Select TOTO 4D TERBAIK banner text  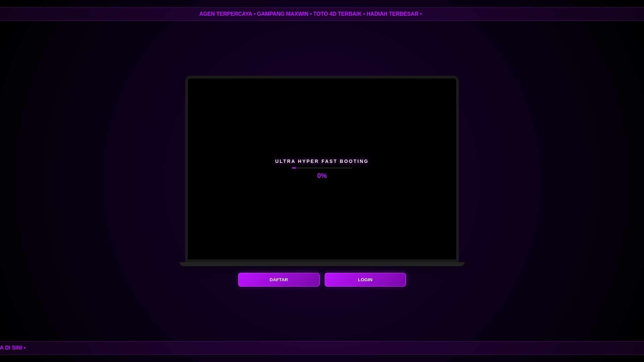[x=337, y=14]
